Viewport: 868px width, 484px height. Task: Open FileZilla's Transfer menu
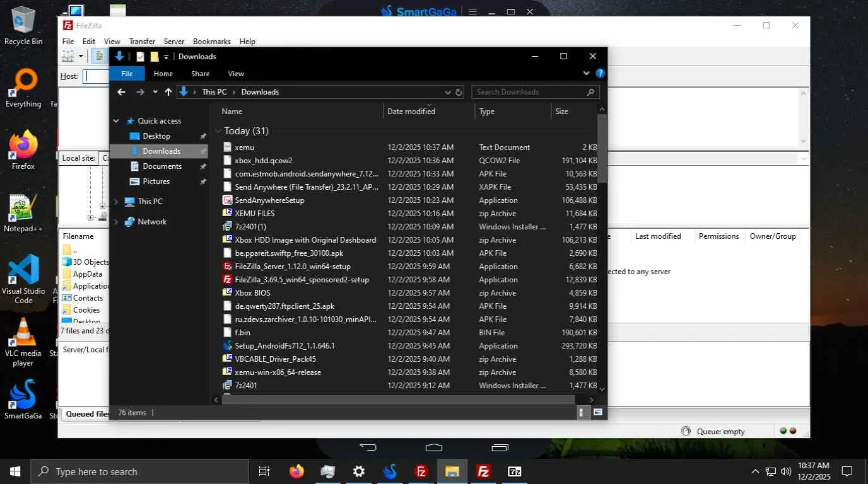142,42
